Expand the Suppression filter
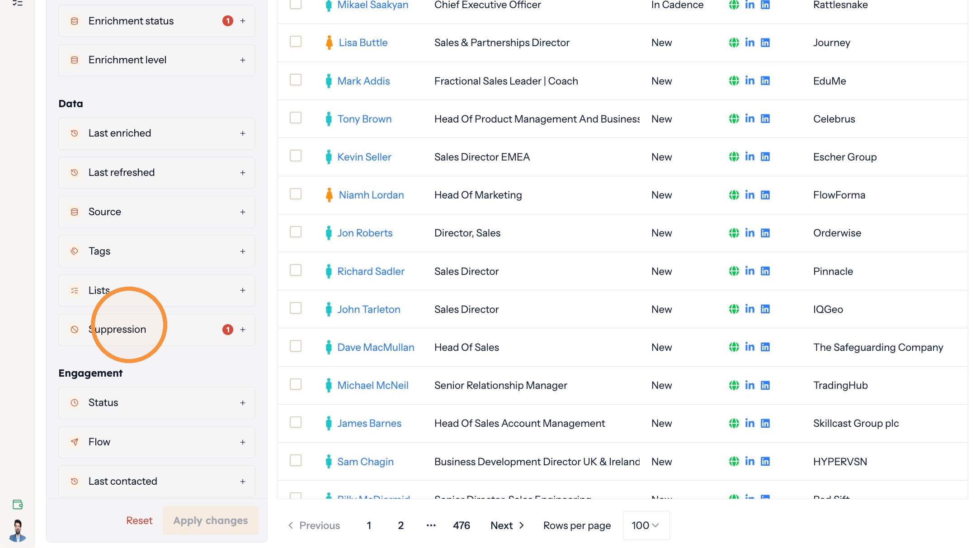The image size is (980, 548). [x=157, y=330]
